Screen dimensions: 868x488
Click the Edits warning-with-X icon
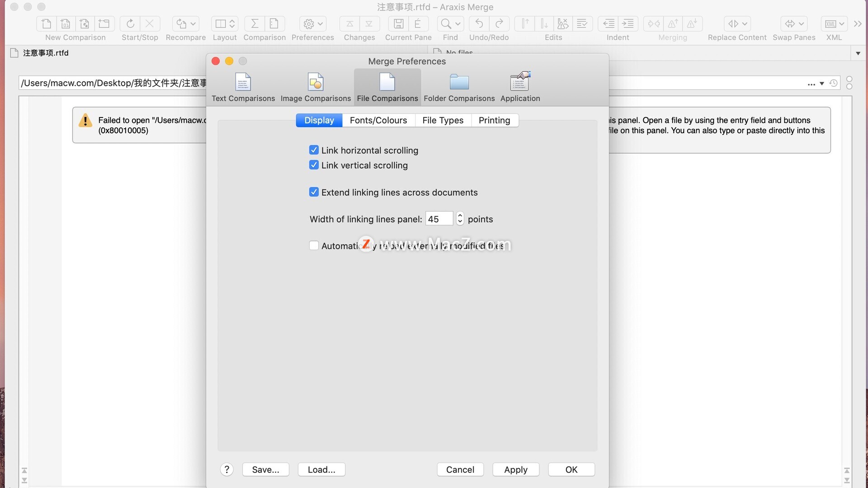(x=563, y=23)
